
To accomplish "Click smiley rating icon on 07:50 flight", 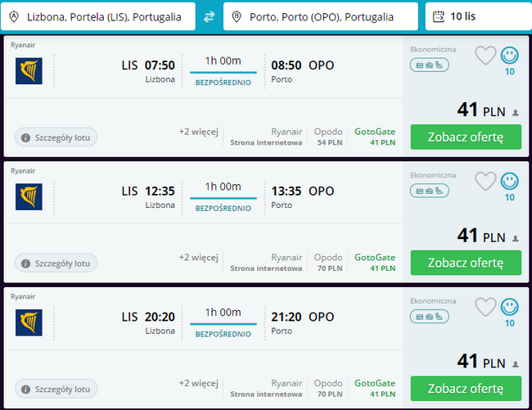I will tap(509, 56).
